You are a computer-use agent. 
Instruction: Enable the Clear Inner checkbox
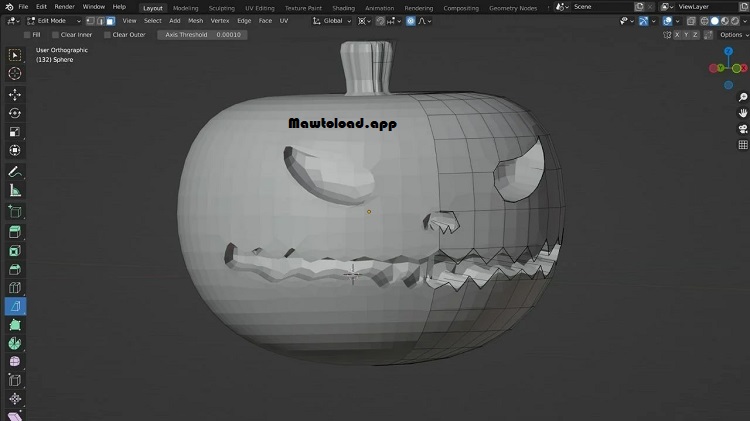click(x=55, y=35)
